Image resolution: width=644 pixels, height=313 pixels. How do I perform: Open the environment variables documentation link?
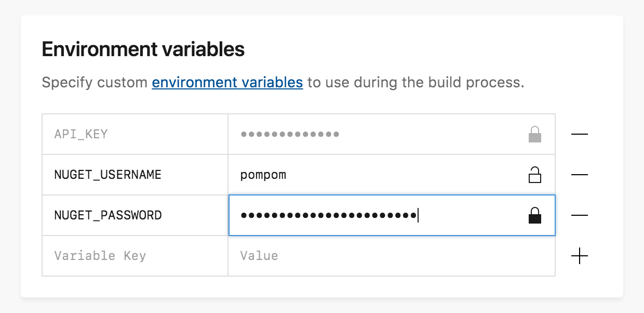[227, 82]
